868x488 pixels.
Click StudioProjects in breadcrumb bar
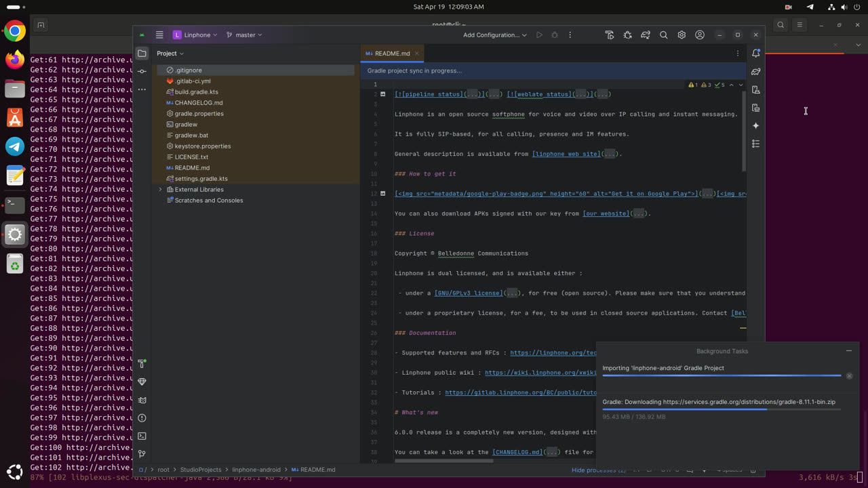201,470
